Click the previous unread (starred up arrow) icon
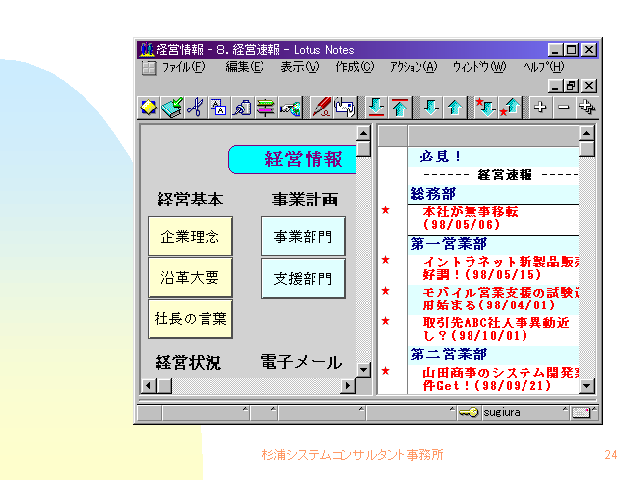Viewport: 640px width, 480px height. coord(509,106)
